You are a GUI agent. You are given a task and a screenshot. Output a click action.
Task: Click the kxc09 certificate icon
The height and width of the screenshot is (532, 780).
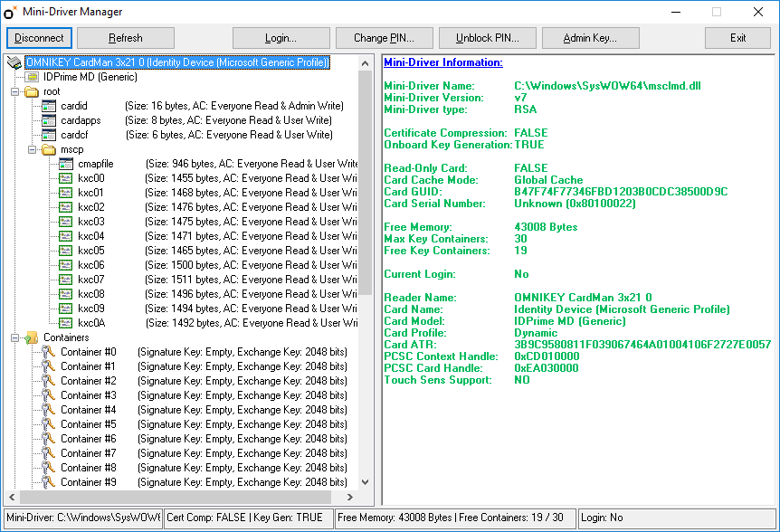[x=66, y=309]
